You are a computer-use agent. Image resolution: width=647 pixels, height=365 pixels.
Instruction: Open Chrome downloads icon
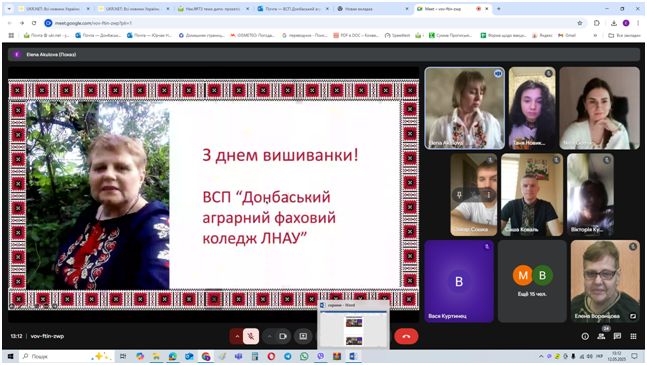(x=613, y=23)
